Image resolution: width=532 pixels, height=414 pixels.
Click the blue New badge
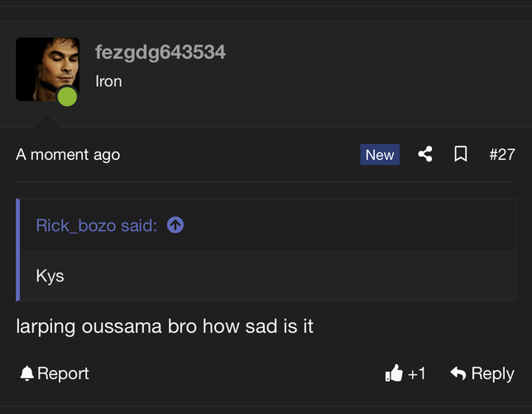(380, 155)
